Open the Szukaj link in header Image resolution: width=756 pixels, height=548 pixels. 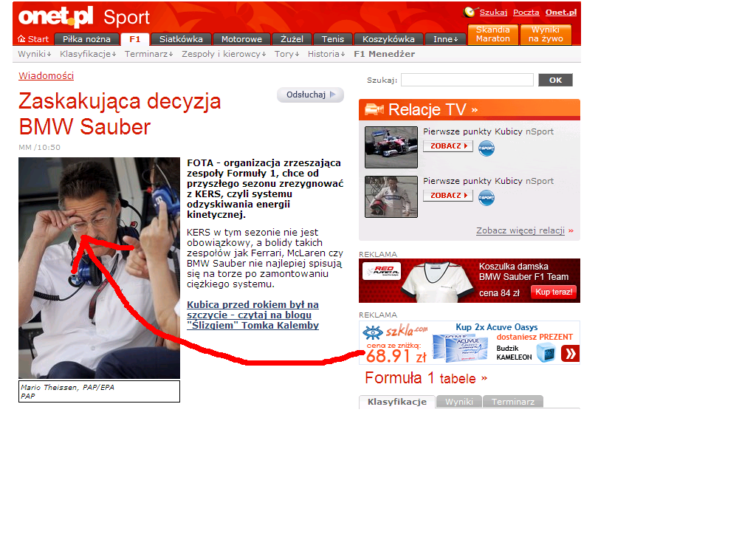point(493,13)
